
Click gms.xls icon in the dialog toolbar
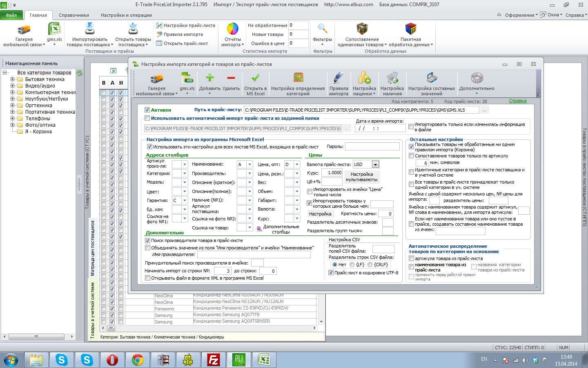point(187,78)
